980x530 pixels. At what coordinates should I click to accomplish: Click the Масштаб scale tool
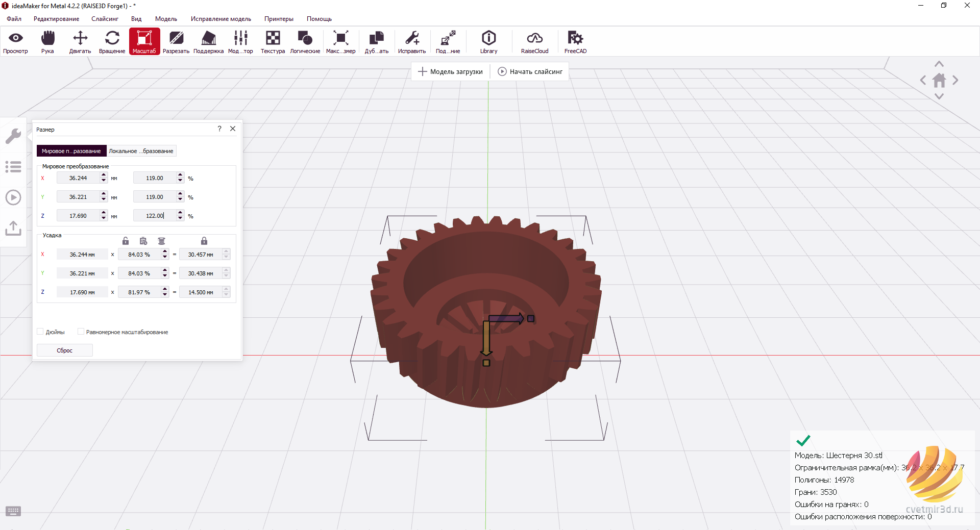(144, 41)
